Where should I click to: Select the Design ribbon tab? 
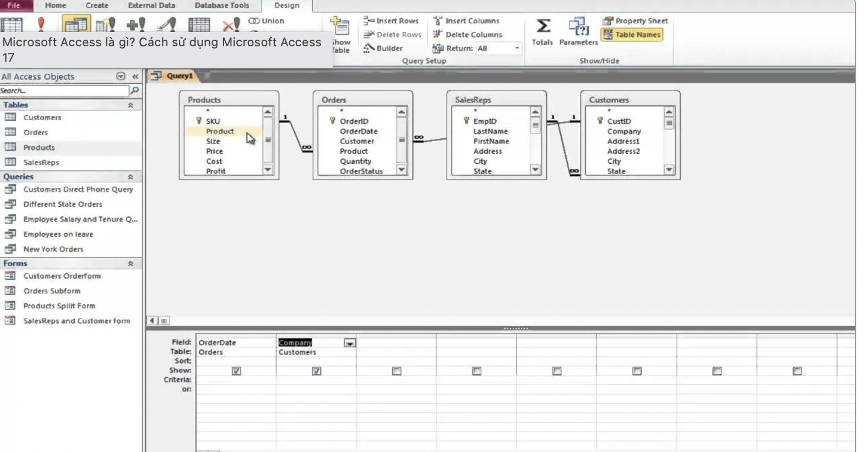287,6
